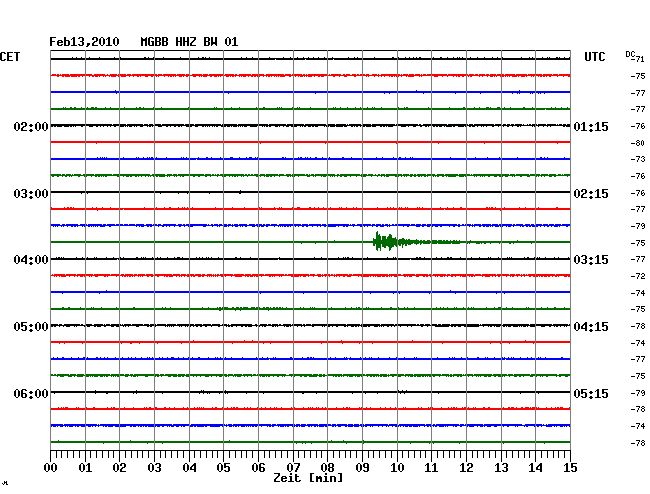Click the UTC time zone label
The image size is (650, 494).
tap(595, 57)
